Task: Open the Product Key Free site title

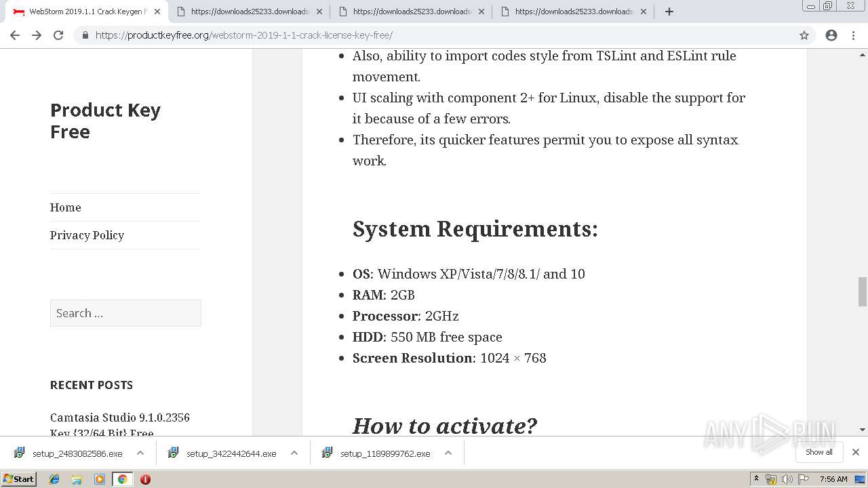Action: (x=105, y=121)
